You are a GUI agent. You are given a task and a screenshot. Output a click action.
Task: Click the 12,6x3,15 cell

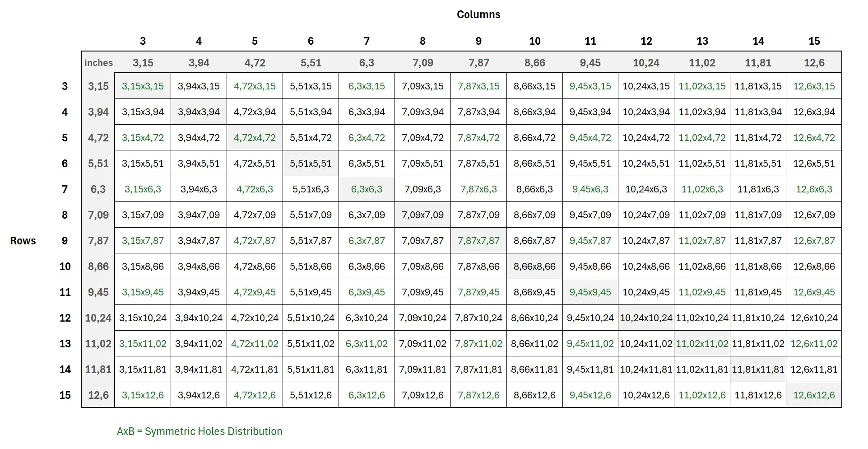814,86
